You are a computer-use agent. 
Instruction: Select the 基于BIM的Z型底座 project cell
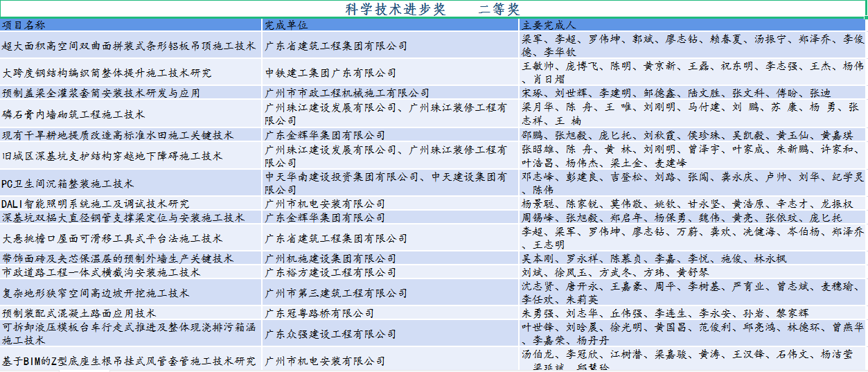[131, 361]
